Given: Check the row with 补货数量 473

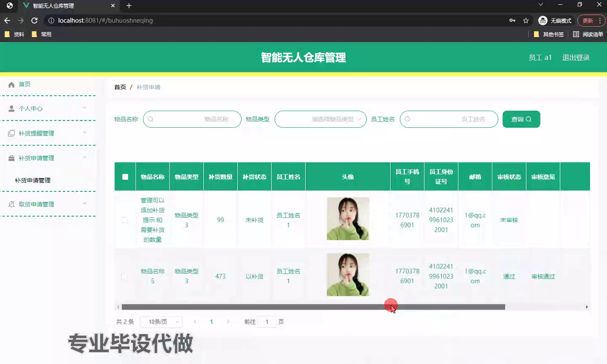Looking at the screenshot, I should click(x=124, y=276).
